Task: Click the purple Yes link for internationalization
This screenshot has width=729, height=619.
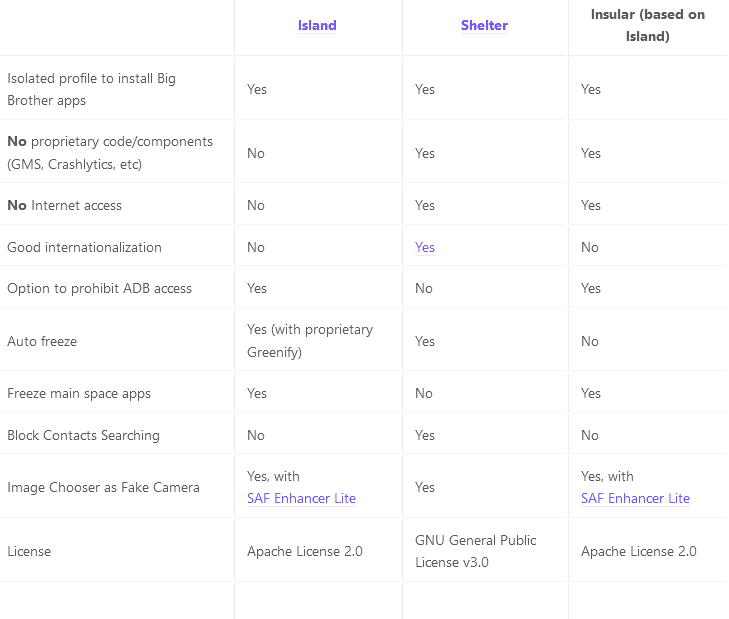Action: (x=424, y=247)
